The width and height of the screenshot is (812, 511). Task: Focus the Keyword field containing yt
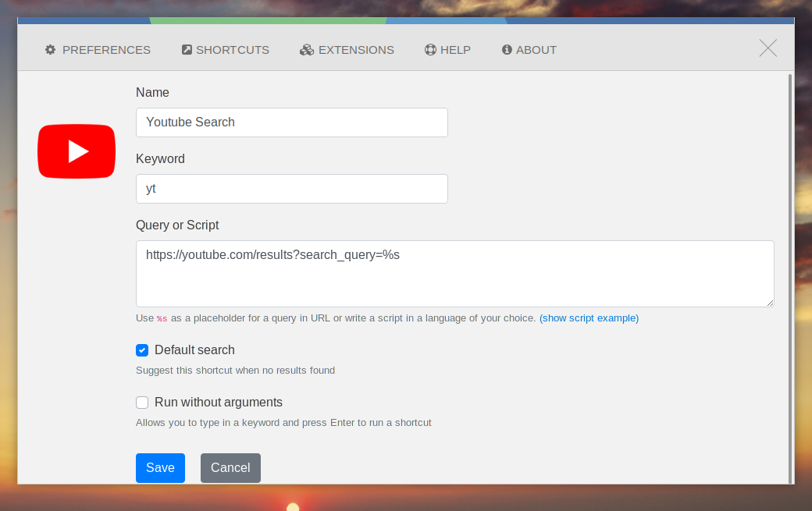click(x=292, y=189)
